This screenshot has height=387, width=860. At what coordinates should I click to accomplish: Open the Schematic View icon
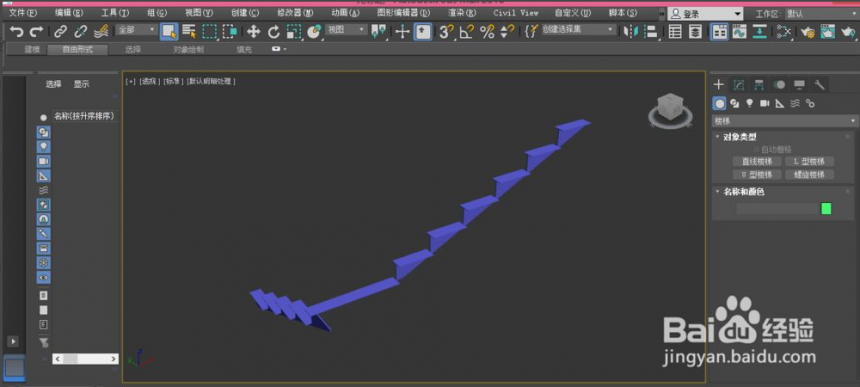click(x=760, y=32)
